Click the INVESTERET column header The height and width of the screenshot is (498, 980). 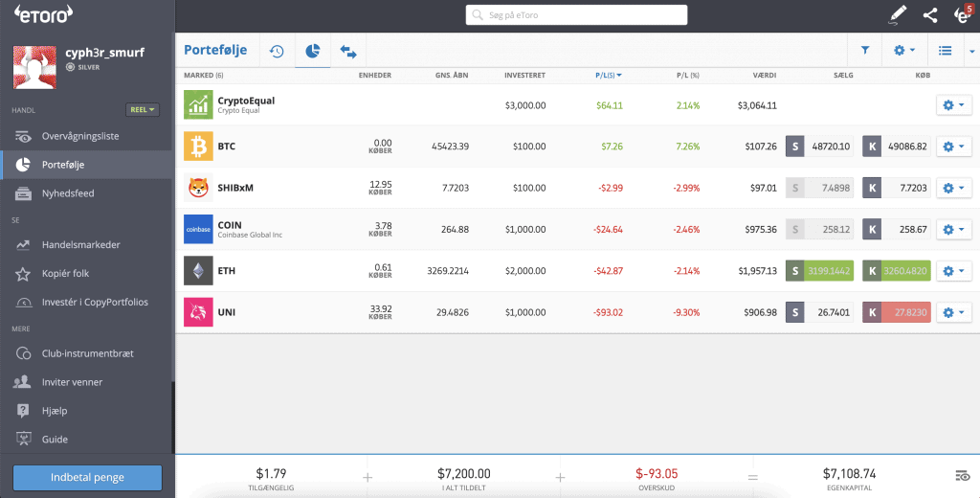click(x=525, y=75)
